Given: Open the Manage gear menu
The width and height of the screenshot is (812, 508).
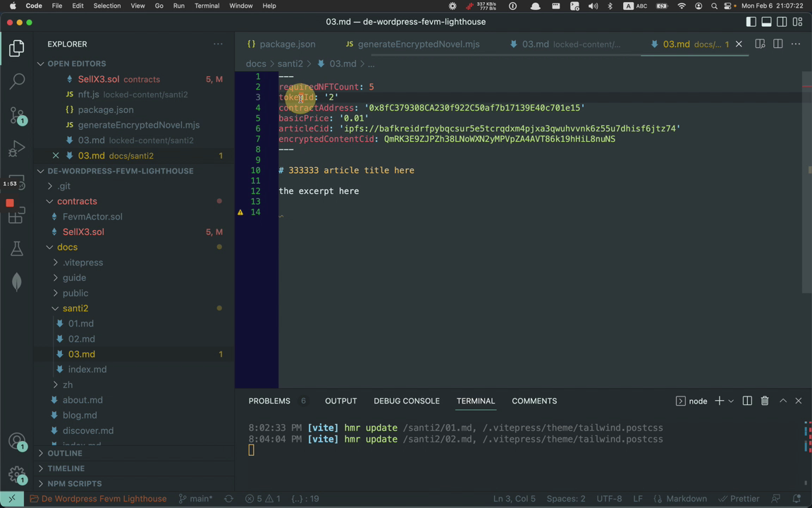Looking at the screenshot, I should click(17, 474).
